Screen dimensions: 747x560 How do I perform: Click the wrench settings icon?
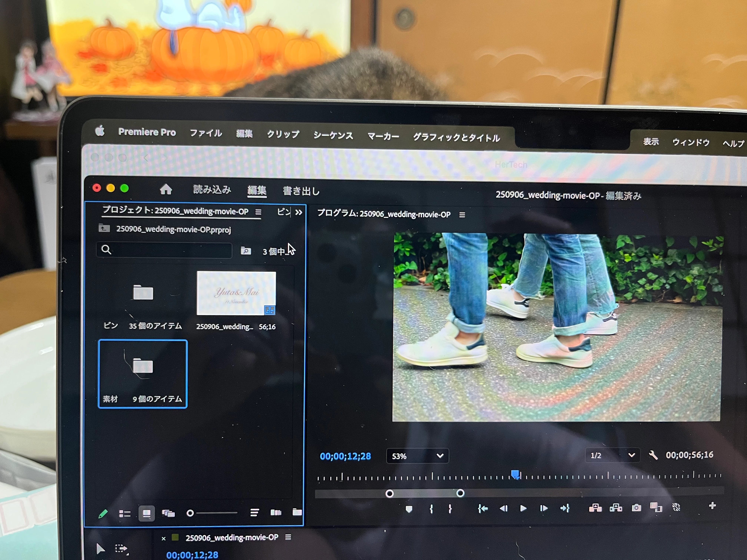coord(653,455)
